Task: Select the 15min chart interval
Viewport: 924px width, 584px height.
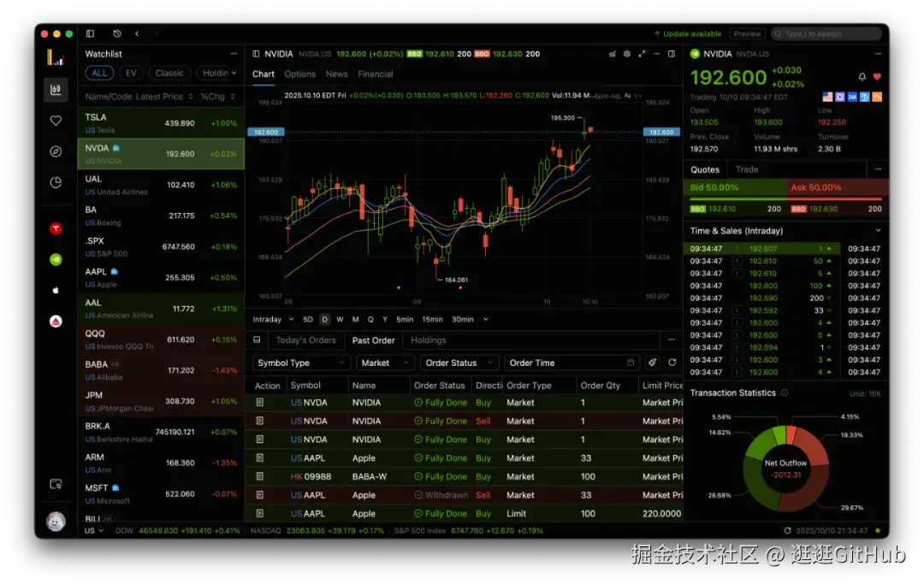Action: (432, 319)
